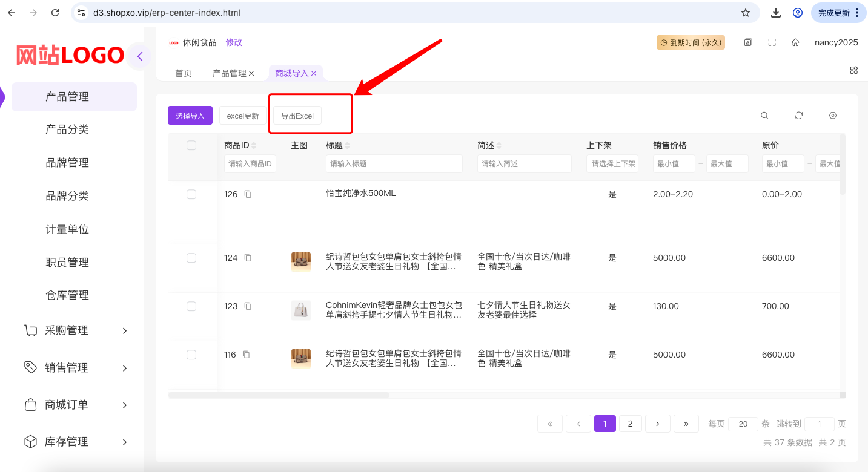Click the horizontal scrollbar under the table
The image size is (868, 472).
[x=279, y=395]
